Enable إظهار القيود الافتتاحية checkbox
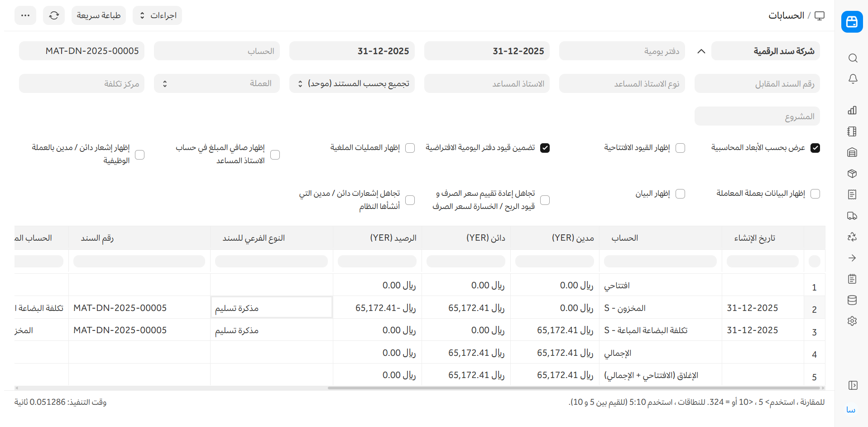This screenshot has width=868, height=427. click(680, 148)
